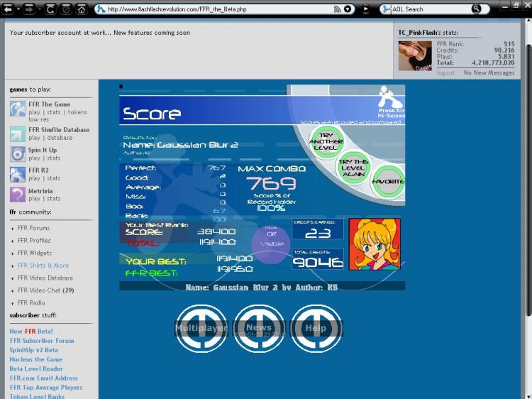
Task: Open SpinItUp v2 Beta link
Action: click(33, 350)
